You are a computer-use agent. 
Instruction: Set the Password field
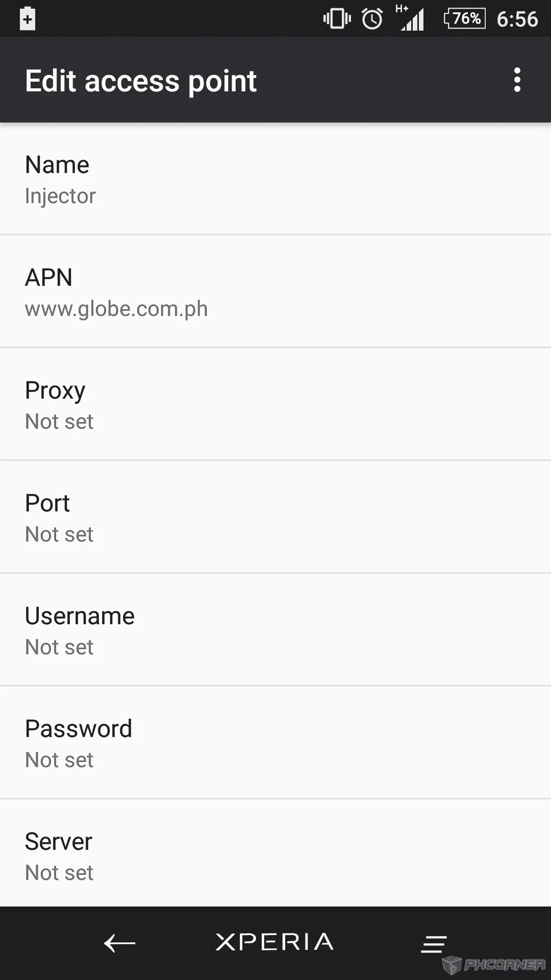[275, 743]
